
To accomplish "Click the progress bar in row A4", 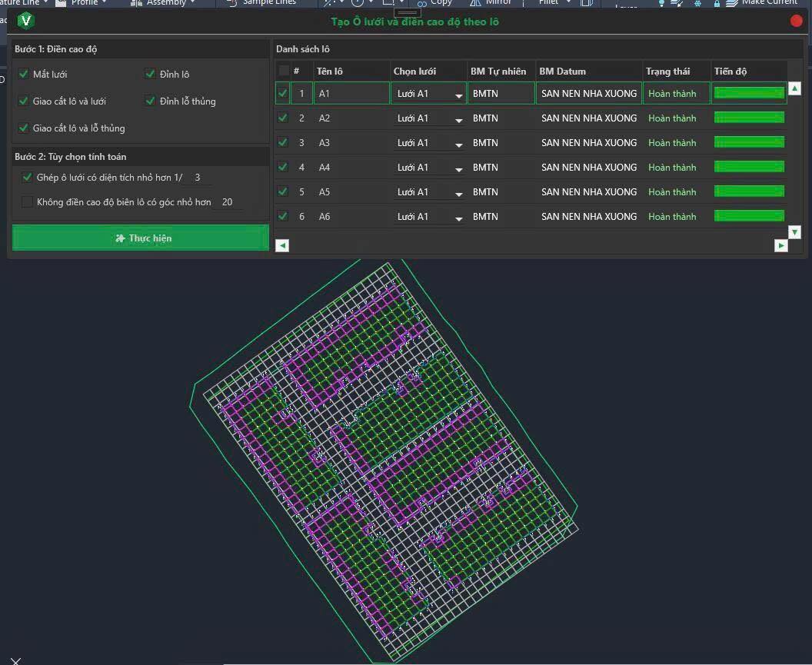I will pos(750,168).
